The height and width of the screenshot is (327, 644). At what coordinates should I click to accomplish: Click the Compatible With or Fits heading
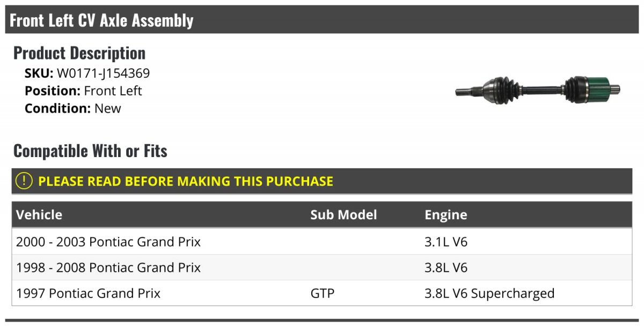point(90,151)
